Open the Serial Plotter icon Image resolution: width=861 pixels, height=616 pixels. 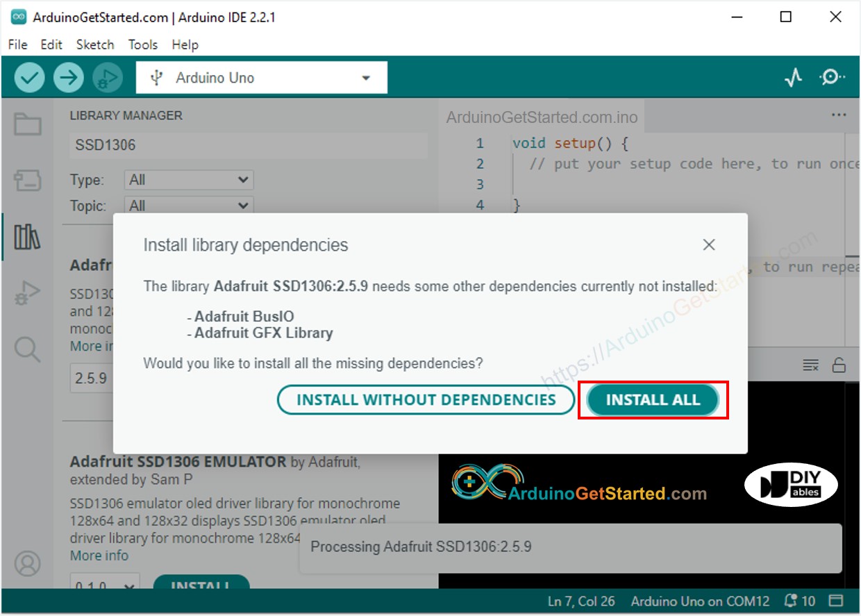(792, 77)
